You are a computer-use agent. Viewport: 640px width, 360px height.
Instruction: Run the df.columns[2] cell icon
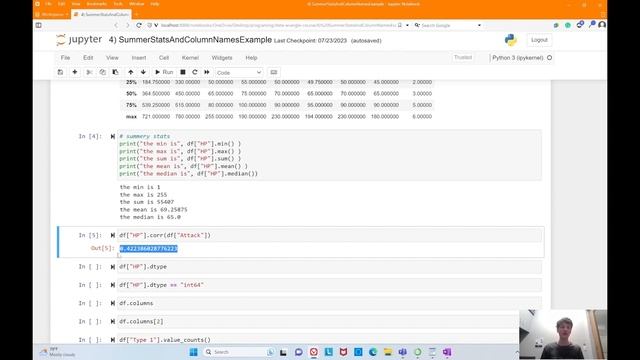tap(113, 322)
